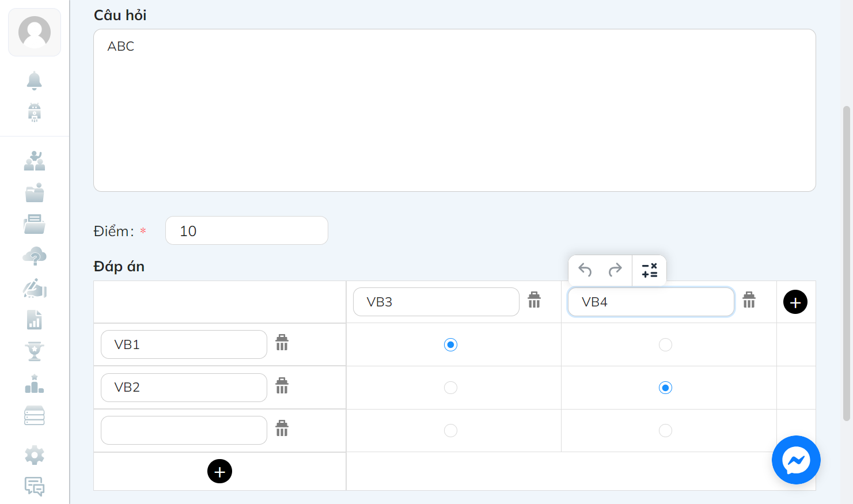853x504 pixels.
Task: Select the VB3 radio button in the empty row
Action: point(450,430)
